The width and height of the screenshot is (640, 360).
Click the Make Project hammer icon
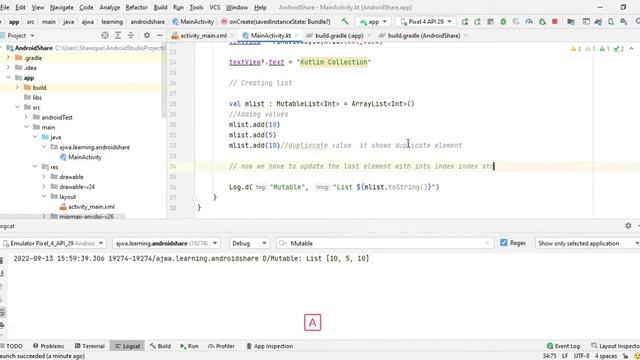pos(345,22)
